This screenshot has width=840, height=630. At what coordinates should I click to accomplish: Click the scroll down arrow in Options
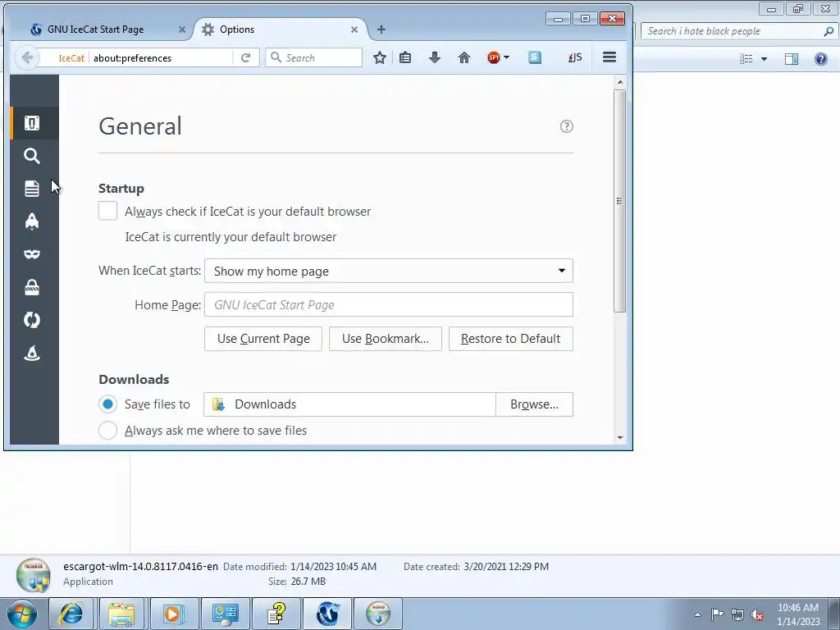[620, 438]
